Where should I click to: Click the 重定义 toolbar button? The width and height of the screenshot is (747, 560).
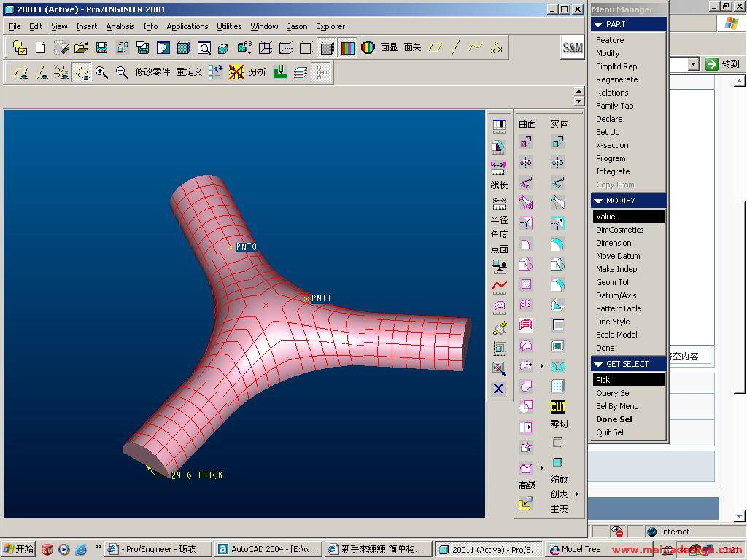[x=189, y=72]
